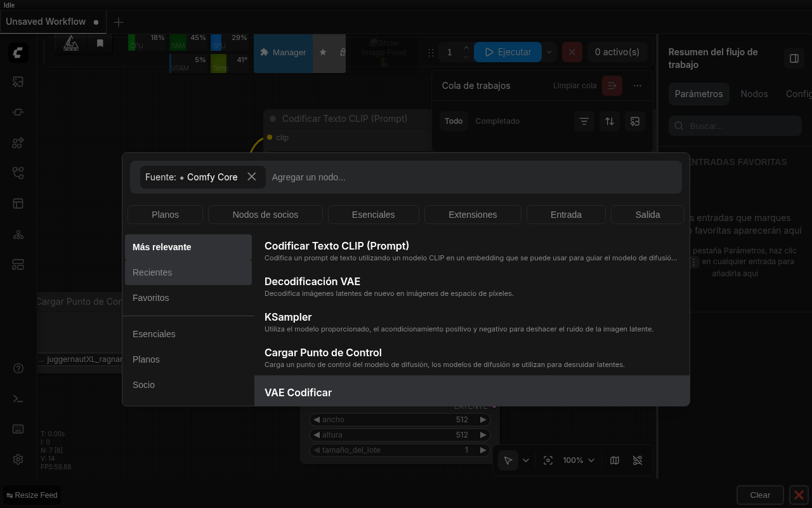Add a new workflow tab with plus
Screen dimensions: 812x508
click(x=119, y=22)
